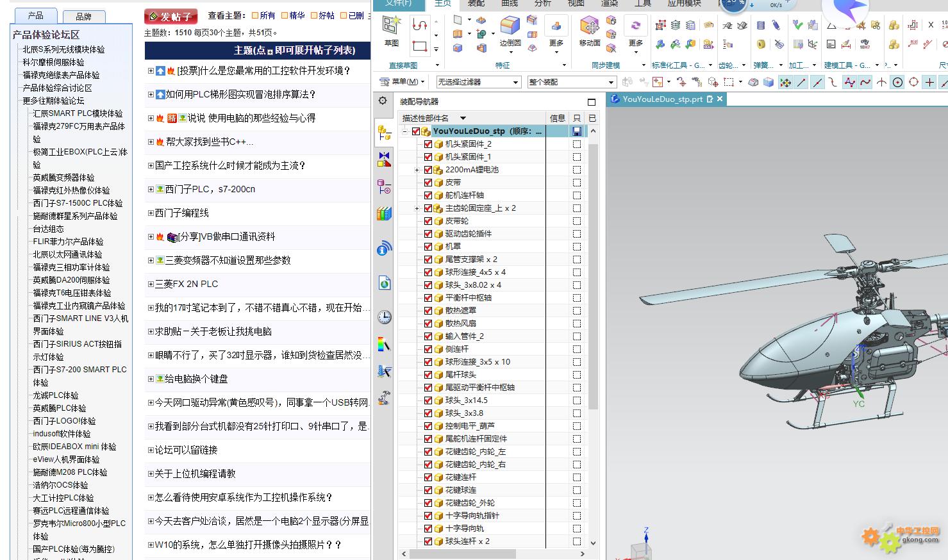Expand the 2200mA锂电池 tree node
Image resolution: width=948 pixels, height=560 pixels.
pyautogui.click(x=417, y=170)
